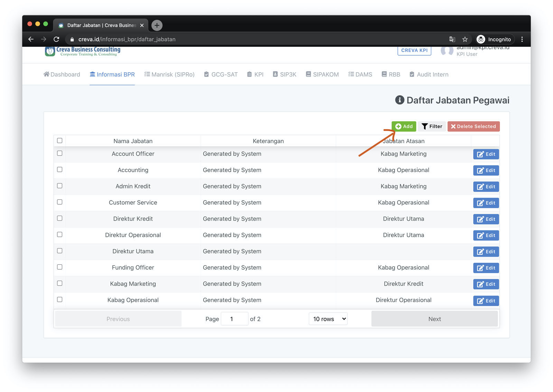
Task: Click the Previous page button
Action: tap(118, 319)
